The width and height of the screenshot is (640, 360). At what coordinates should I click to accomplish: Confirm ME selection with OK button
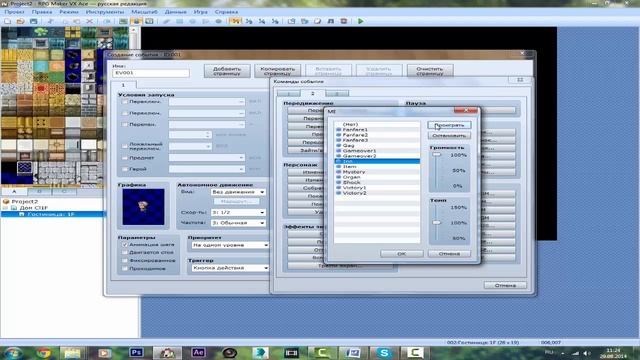[402, 254]
